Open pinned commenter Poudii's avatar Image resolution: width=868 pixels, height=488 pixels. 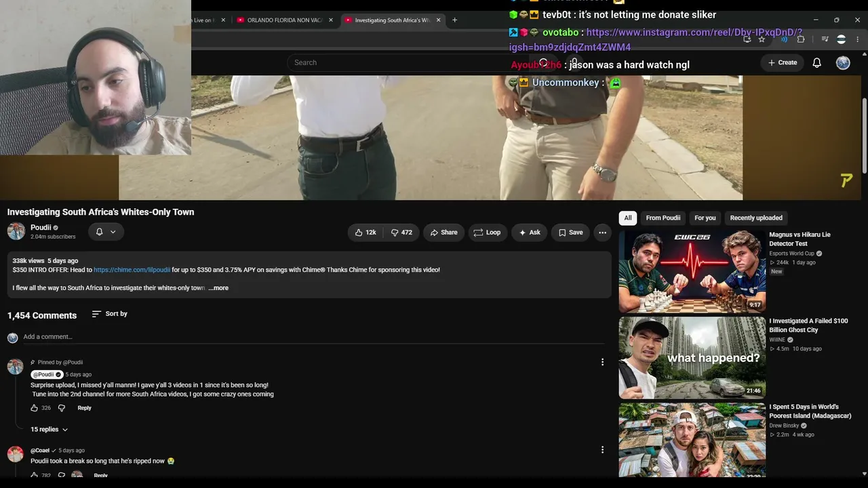point(15,367)
